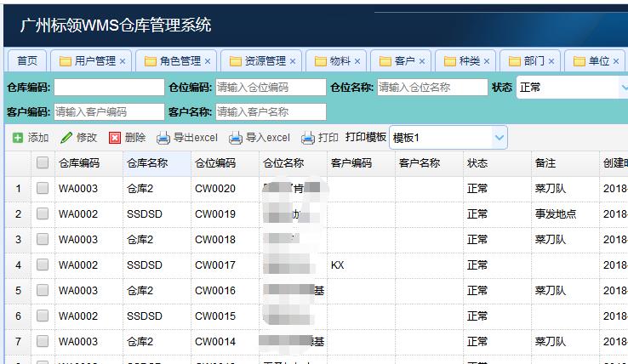Image resolution: width=628 pixels, height=364 pixels.
Task: Close the 用户管理 tab with its x
Action: [123, 61]
